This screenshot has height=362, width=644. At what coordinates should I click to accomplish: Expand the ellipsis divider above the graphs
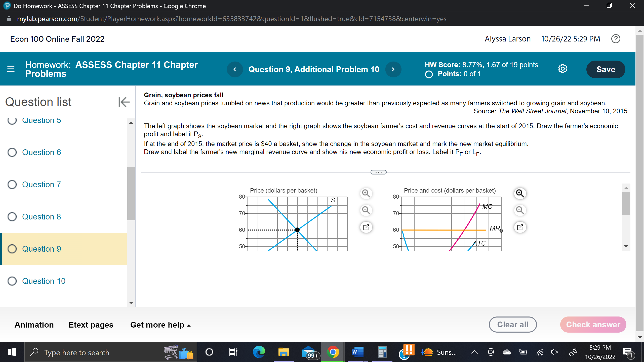[x=378, y=172]
